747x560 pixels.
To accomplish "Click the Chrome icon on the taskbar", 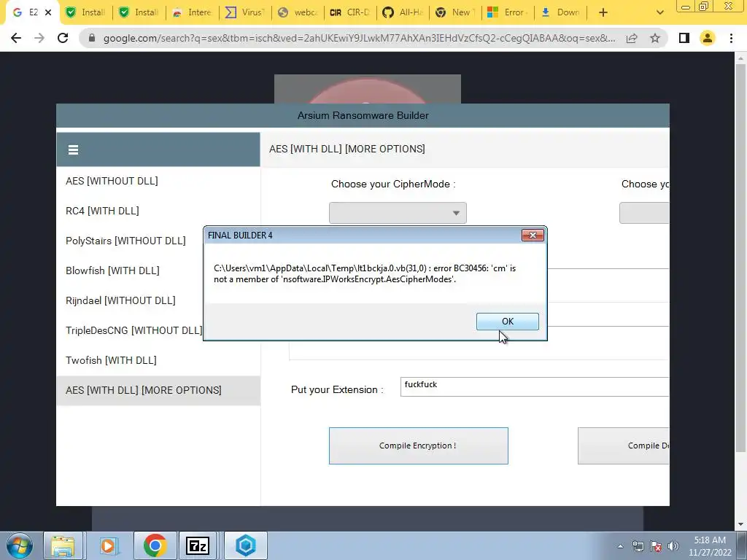I will [x=155, y=545].
